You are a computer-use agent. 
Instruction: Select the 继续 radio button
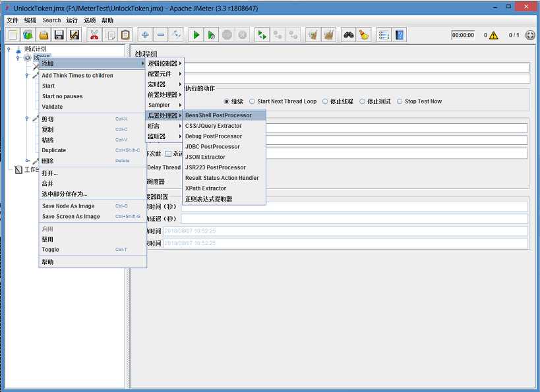click(226, 101)
